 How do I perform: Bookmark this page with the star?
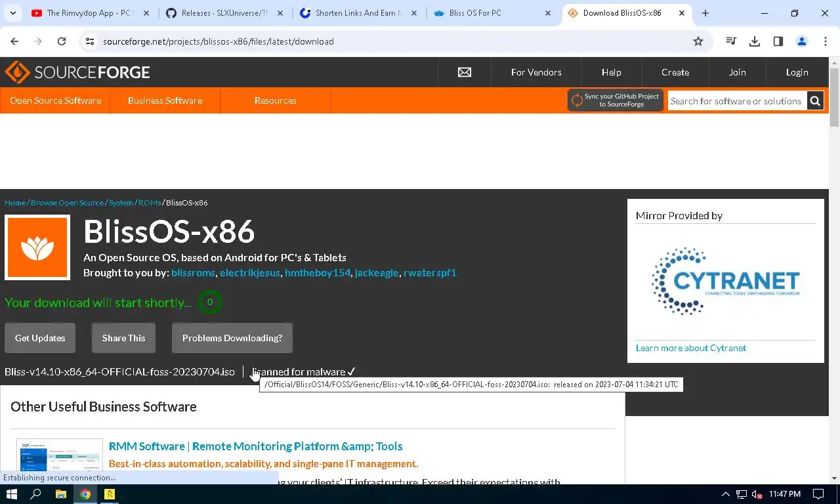(x=698, y=41)
